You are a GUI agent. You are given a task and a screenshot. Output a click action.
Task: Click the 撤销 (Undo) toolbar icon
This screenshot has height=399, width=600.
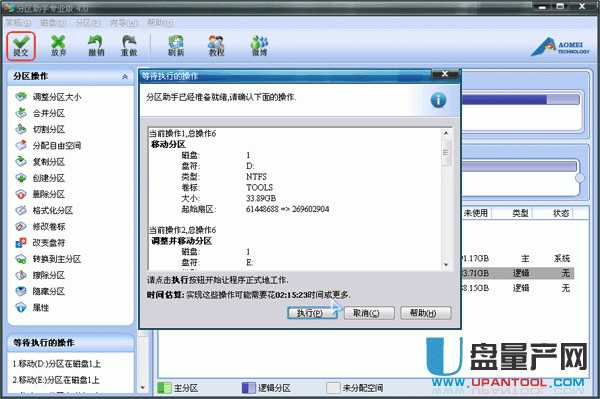96,46
